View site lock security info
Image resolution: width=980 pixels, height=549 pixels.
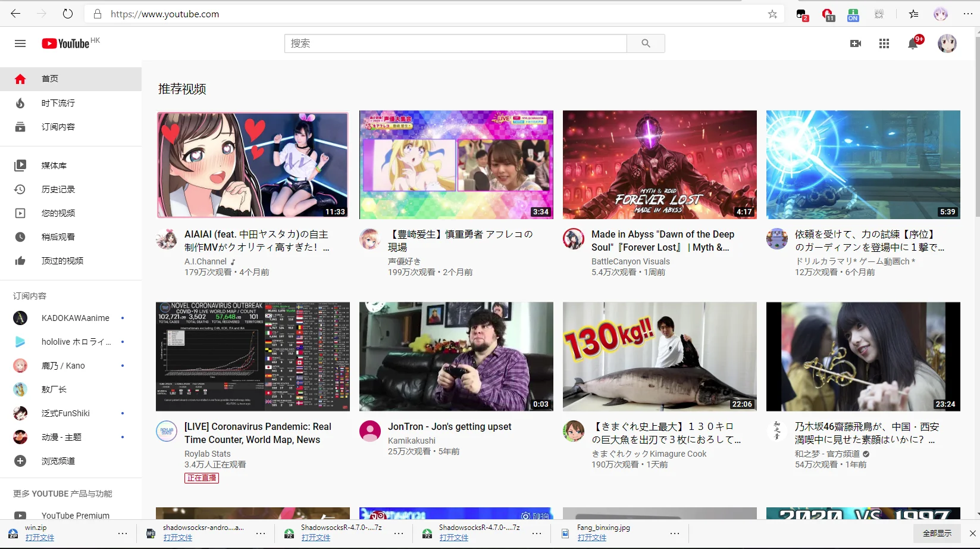[x=98, y=14]
